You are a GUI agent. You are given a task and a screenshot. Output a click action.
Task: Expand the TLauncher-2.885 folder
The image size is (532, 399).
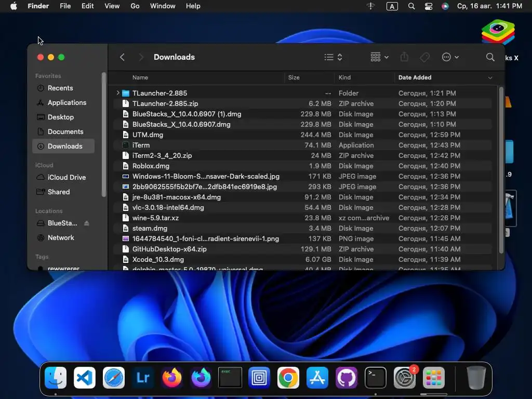[118, 92]
